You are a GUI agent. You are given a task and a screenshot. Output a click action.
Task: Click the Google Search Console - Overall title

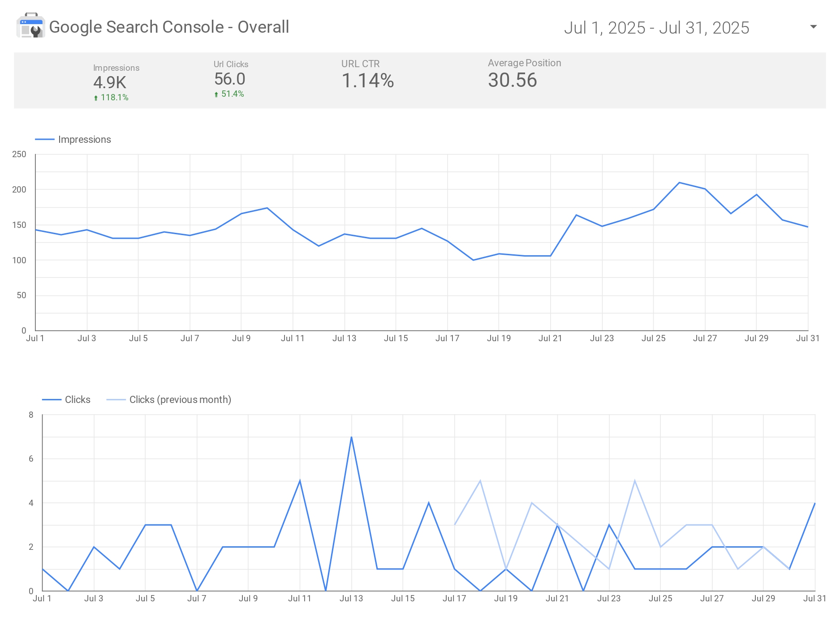tap(169, 27)
